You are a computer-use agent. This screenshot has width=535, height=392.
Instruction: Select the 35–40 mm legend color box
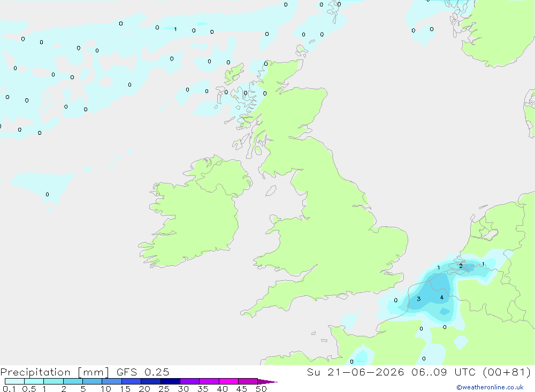coord(209,381)
